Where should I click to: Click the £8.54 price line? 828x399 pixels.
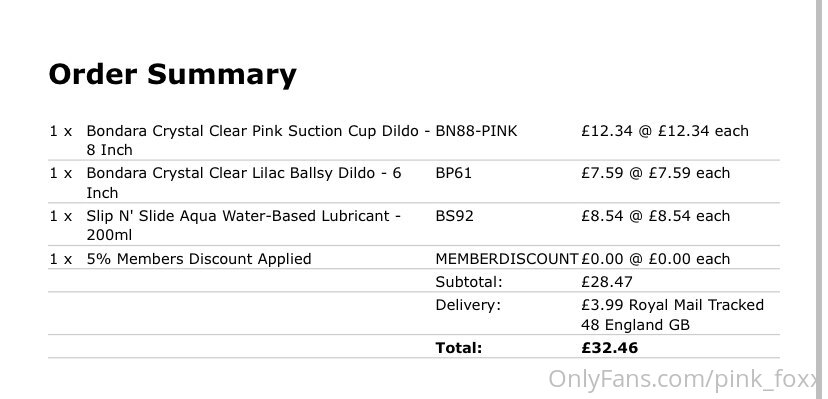(x=655, y=216)
